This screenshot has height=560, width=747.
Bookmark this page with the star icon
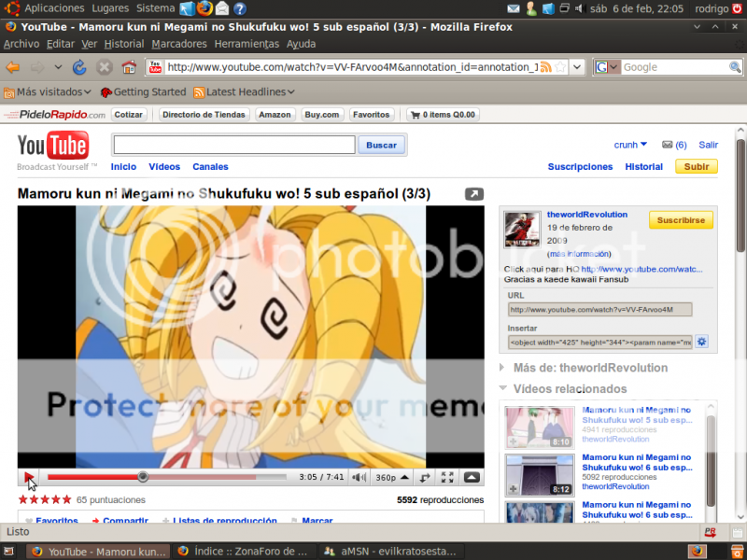pyautogui.click(x=561, y=67)
